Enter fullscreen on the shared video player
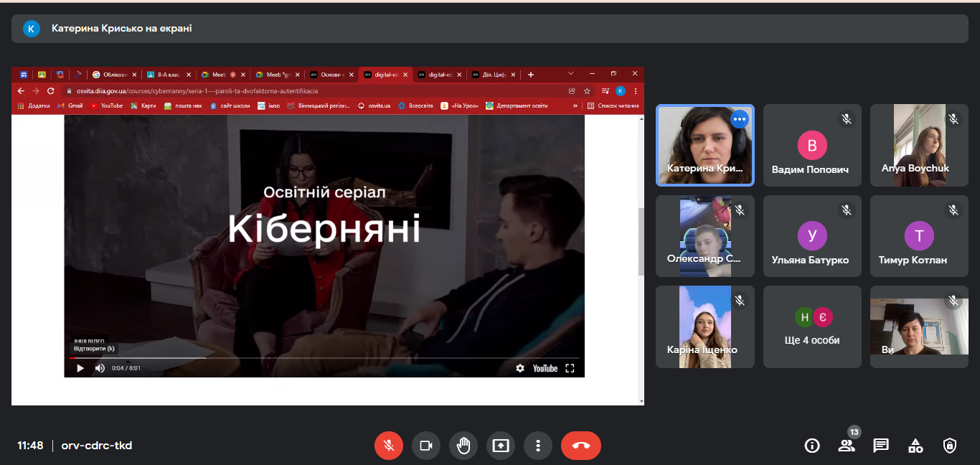Viewport: 980px width, 465px height. 570,368
